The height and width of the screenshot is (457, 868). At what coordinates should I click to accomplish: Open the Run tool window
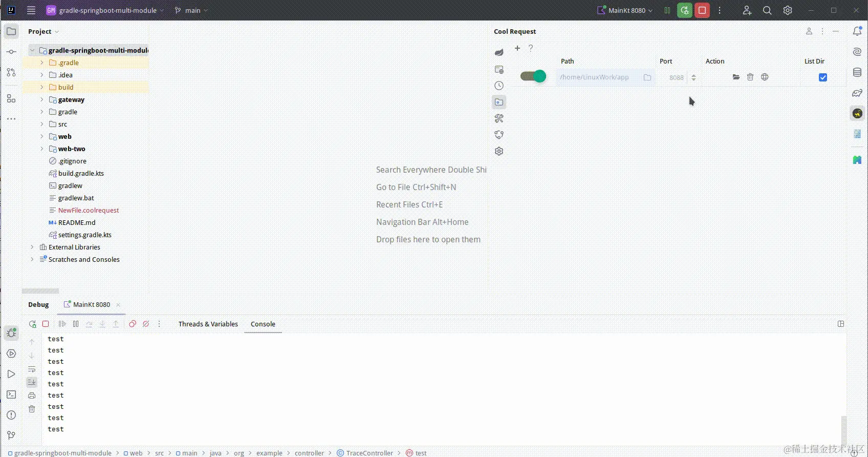tap(11, 374)
